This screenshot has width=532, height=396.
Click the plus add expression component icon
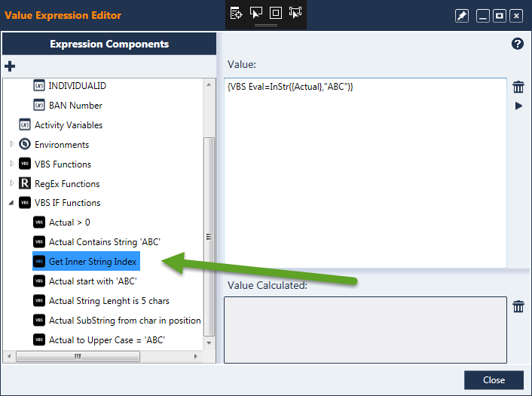pyautogui.click(x=10, y=66)
